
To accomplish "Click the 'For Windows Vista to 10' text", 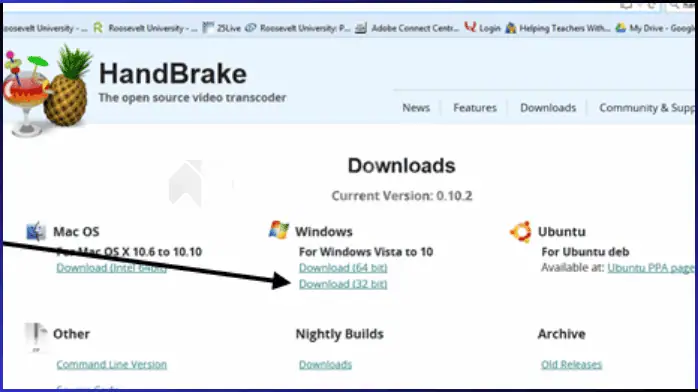I will click(366, 252).
